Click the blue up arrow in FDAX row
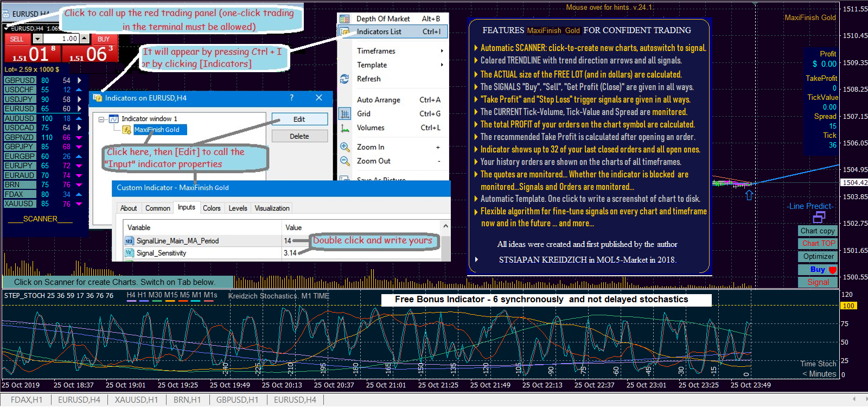 [x=79, y=194]
